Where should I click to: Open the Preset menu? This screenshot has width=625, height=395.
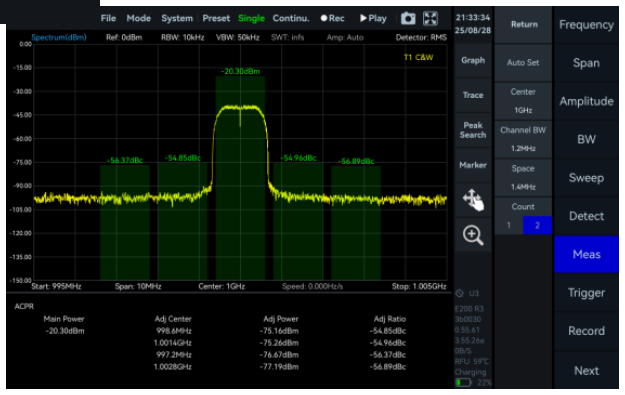pos(216,18)
